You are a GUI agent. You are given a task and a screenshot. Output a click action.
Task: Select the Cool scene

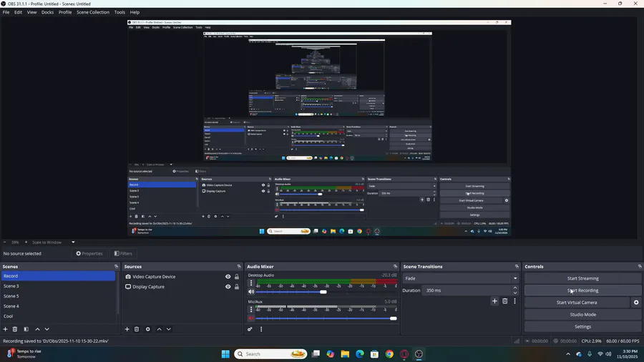point(59,316)
